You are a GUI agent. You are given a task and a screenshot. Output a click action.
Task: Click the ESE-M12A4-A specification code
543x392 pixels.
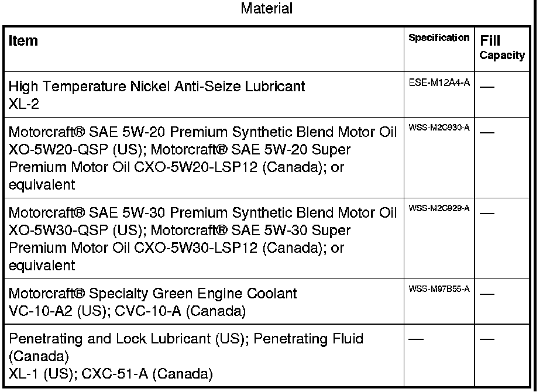[x=439, y=83]
